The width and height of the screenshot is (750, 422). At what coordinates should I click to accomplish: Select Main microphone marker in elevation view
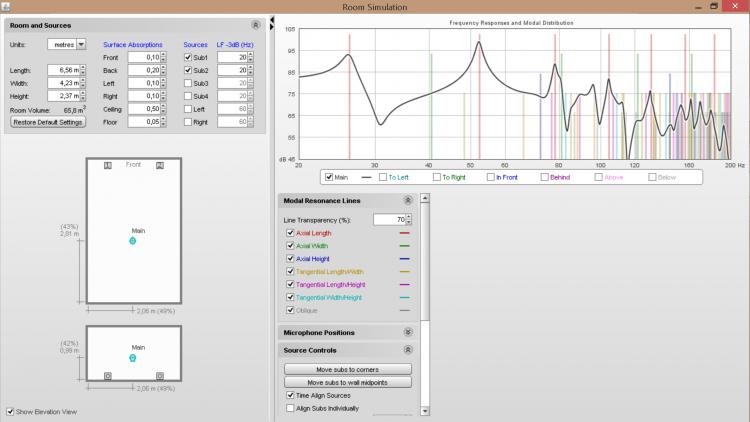pyautogui.click(x=133, y=357)
